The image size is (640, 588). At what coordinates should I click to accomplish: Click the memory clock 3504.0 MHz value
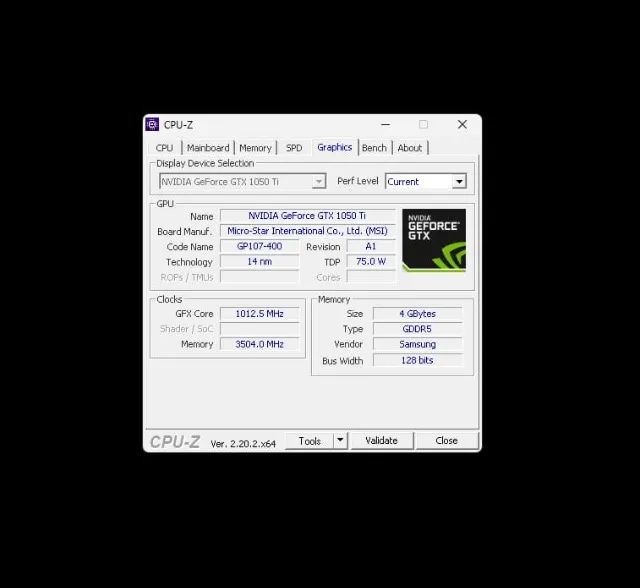tap(260, 344)
